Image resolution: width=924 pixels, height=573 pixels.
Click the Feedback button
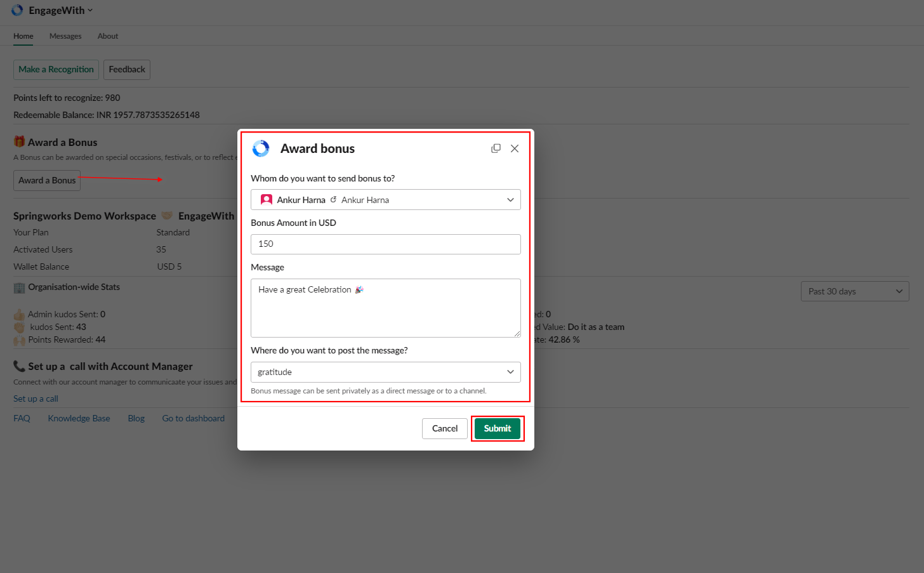click(x=127, y=70)
